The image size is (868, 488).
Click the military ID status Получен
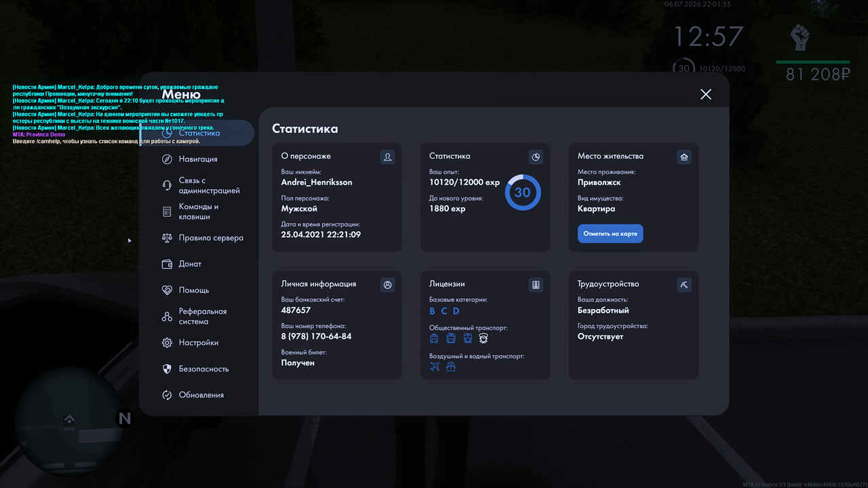pyautogui.click(x=298, y=363)
